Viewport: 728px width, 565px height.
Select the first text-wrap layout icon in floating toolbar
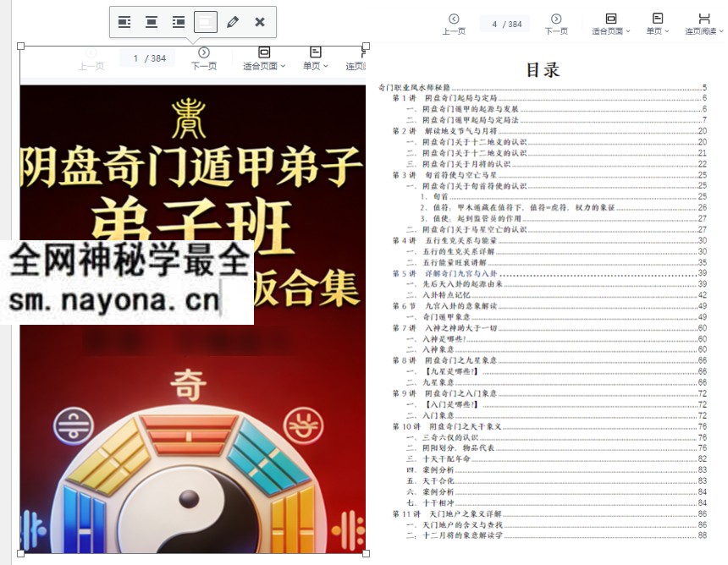tap(124, 22)
